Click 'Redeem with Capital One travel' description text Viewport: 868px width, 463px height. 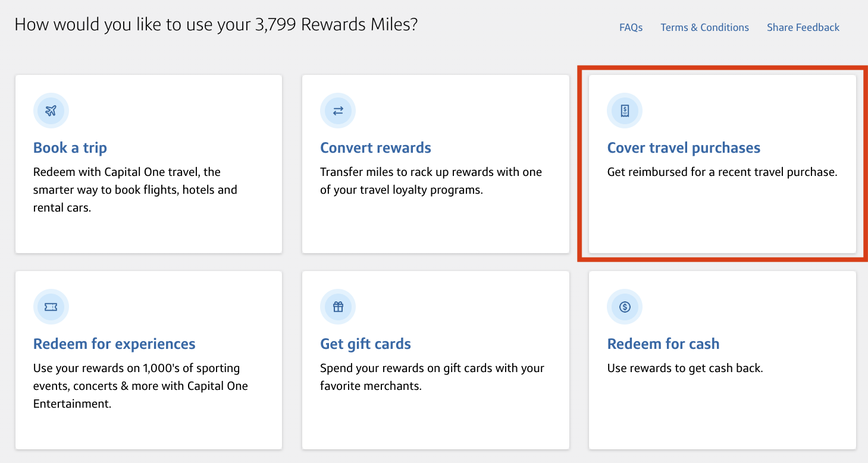coord(135,190)
